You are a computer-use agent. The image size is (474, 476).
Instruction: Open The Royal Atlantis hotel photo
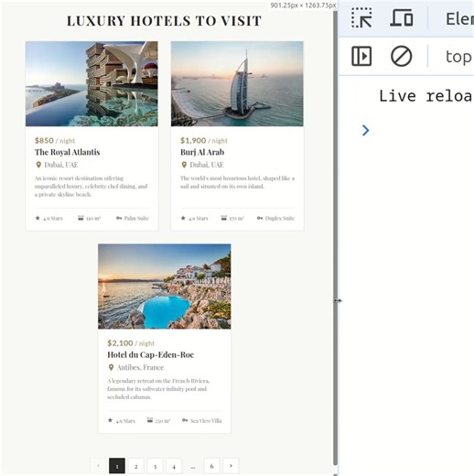92,84
